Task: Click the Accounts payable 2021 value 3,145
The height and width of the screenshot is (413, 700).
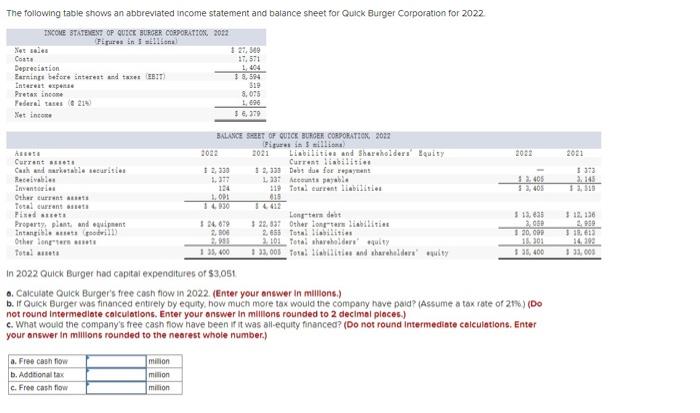Action: (586, 179)
